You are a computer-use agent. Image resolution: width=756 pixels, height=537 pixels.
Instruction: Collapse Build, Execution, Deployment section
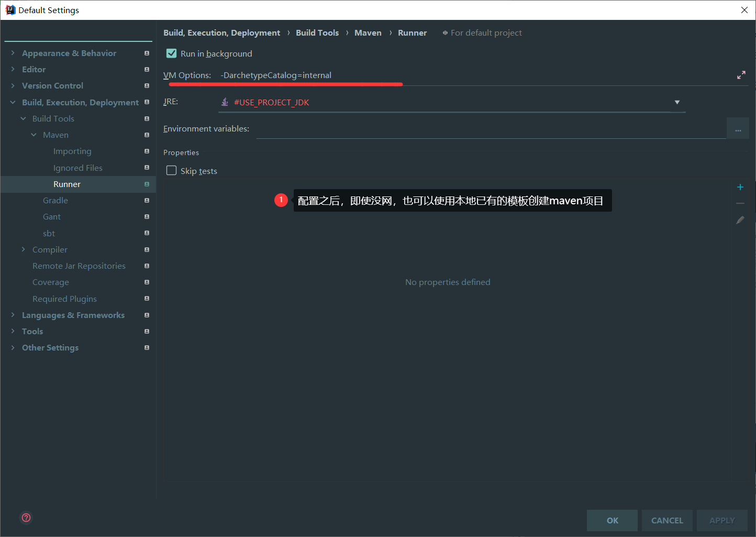tap(13, 102)
